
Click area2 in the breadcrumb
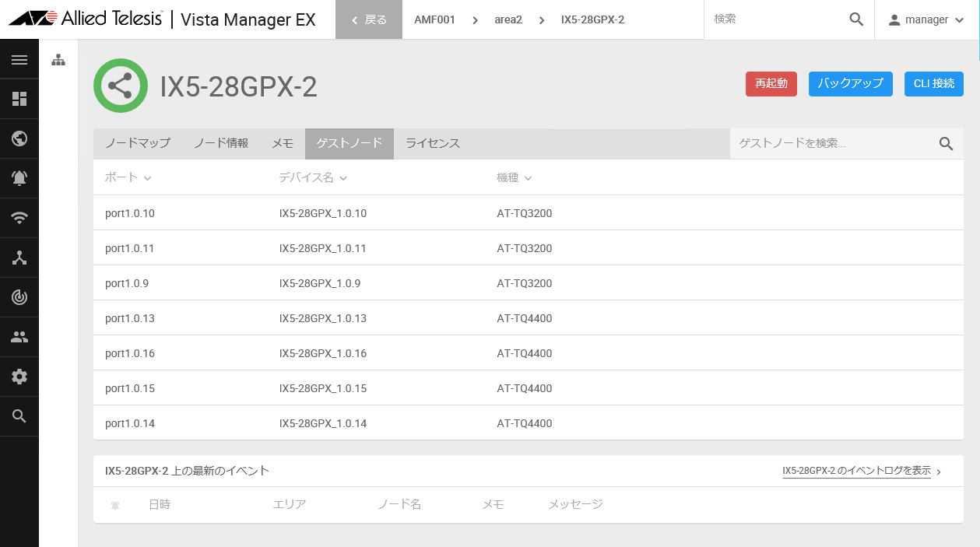[508, 19]
